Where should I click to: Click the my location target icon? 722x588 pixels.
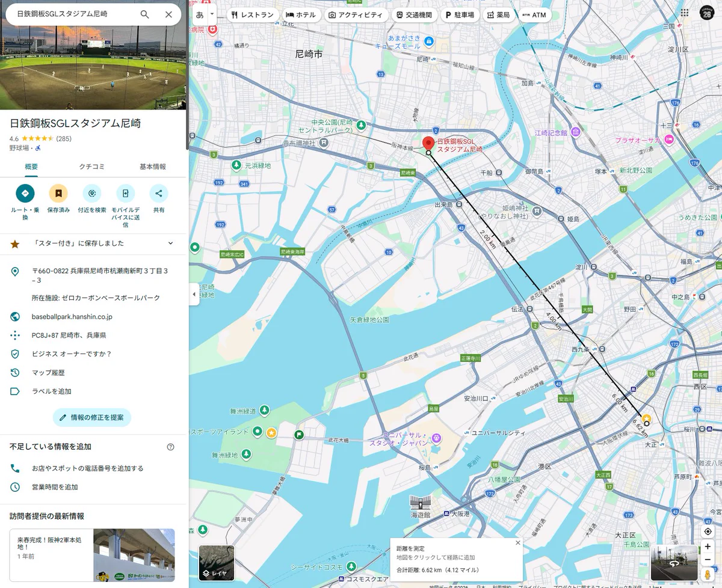708,532
